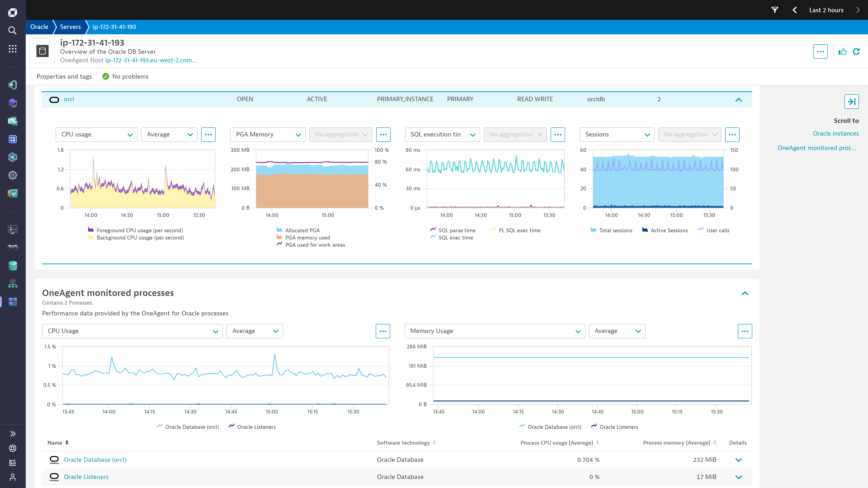Open the CPU usage metric dropdown for orcl
The image size is (868, 488).
click(96, 134)
